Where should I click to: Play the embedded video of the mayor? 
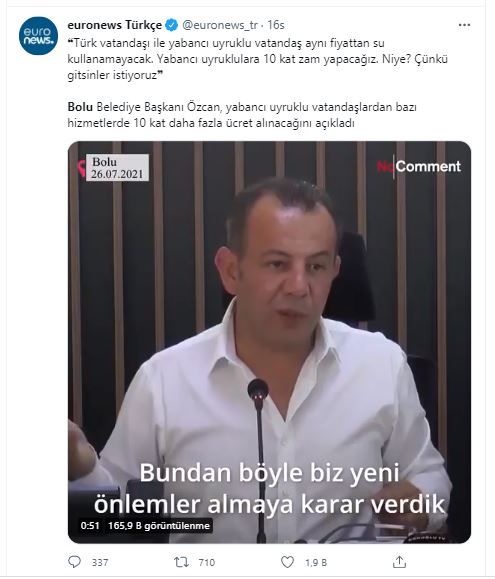[x=269, y=342]
